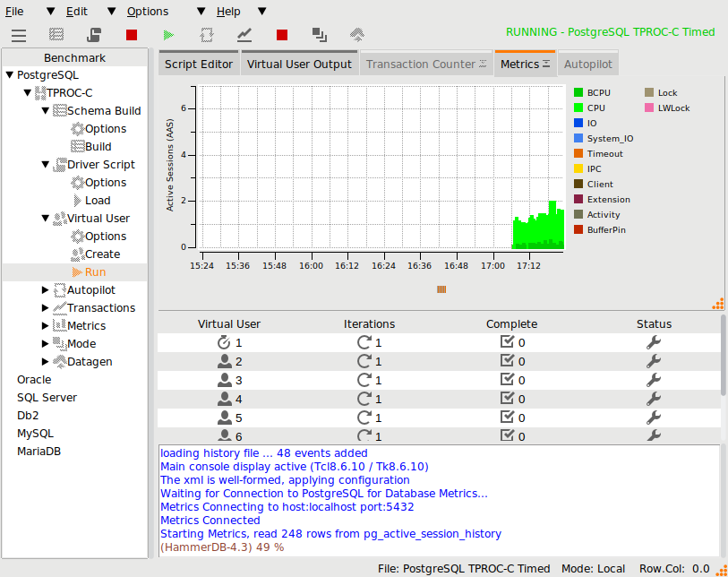The image size is (728, 577).
Task: Click the person icon for Virtual User 4
Action: click(224, 399)
